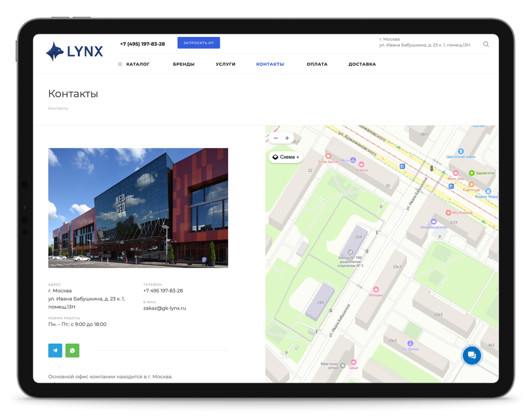
Task: Open the site search magnifier
Action: [486, 44]
